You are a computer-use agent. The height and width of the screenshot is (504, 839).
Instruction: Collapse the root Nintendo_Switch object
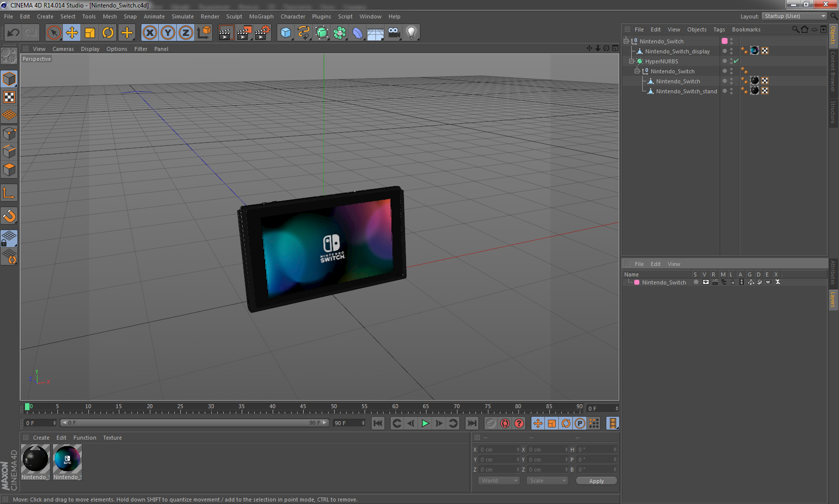coord(626,41)
